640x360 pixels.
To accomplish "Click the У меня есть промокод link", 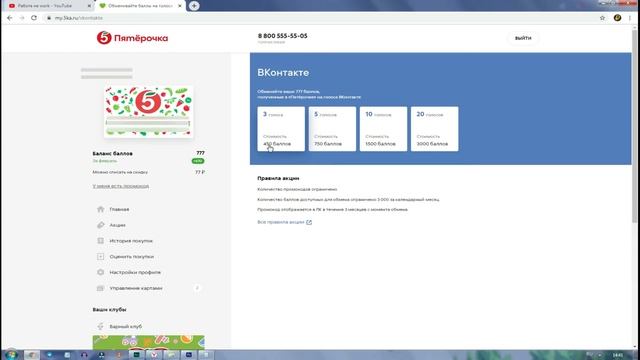I will [x=120, y=186].
